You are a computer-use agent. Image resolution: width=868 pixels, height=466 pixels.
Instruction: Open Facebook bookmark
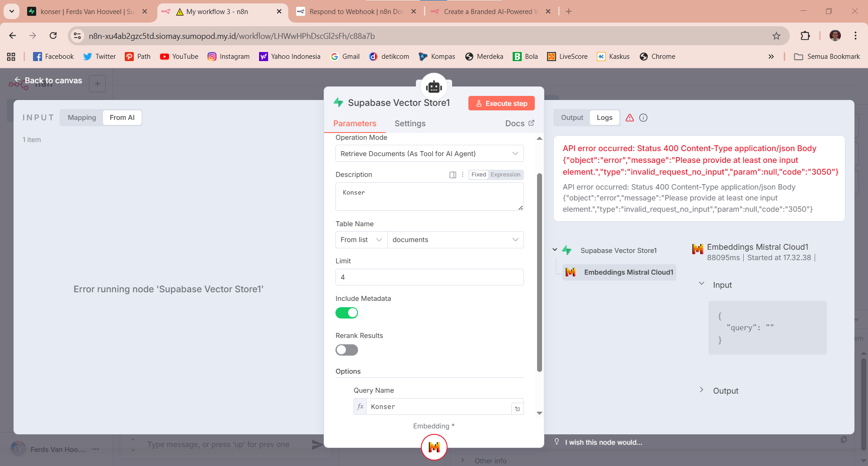coord(53,57)
